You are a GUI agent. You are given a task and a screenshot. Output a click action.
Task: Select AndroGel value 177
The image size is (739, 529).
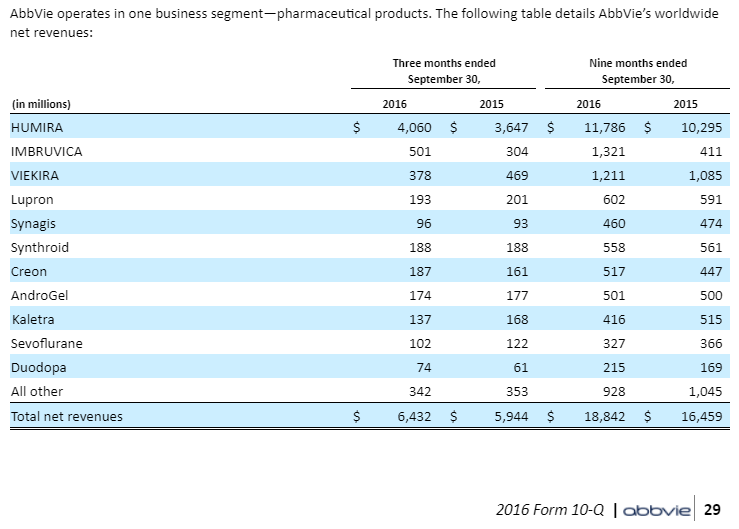pos(517,296)
